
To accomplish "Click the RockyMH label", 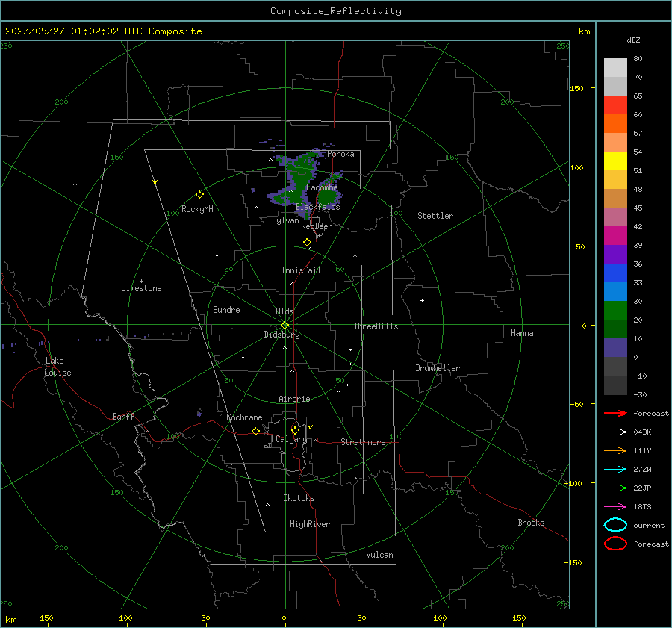I will point(197,209).
